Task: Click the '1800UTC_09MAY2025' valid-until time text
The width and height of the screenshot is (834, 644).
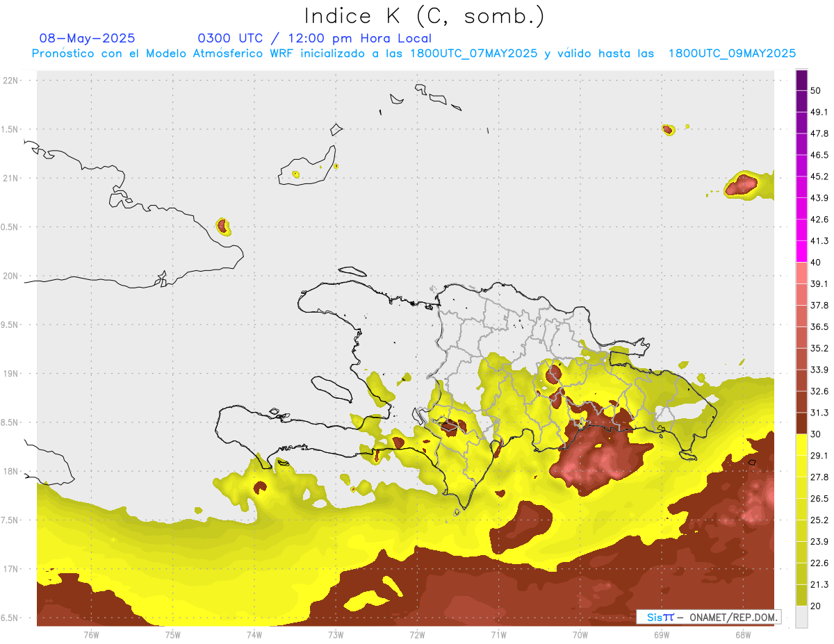Action: click(732, 53)
